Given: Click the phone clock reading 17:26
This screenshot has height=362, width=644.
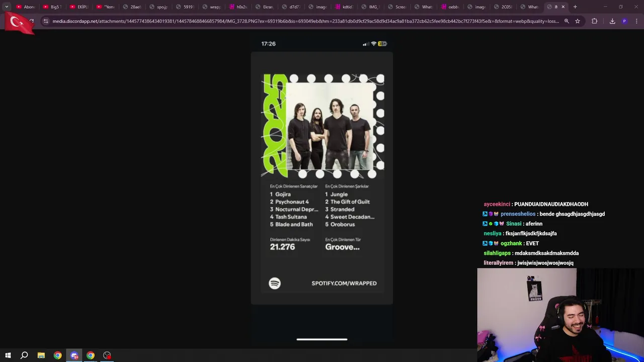Looking at the screenshot, I should tap(268, 44).
